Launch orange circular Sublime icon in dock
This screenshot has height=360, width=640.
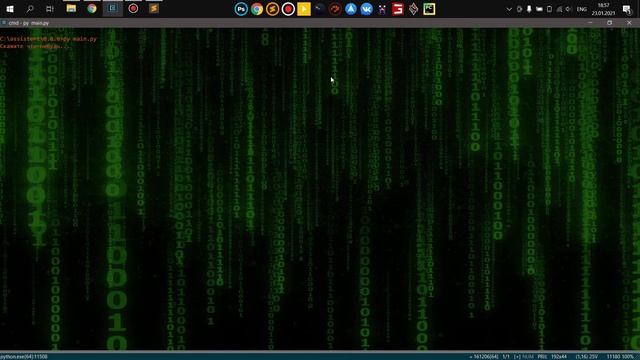[x=273, y=9]
